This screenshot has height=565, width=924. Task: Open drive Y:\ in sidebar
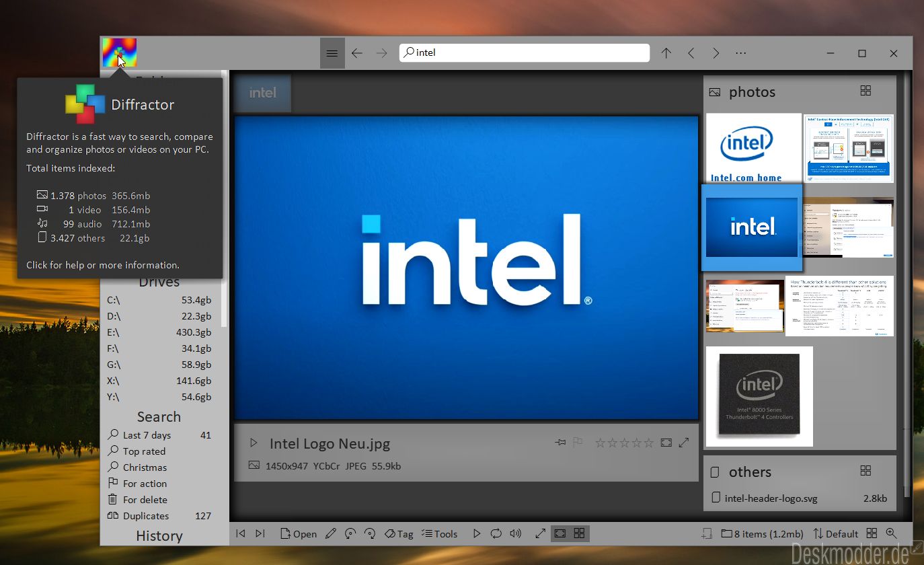(159, 397)
